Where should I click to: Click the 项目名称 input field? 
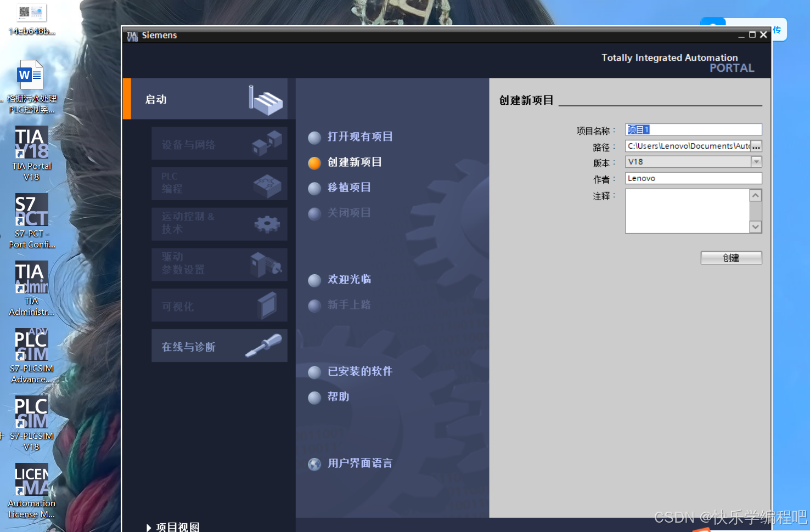tap(694, 129)
